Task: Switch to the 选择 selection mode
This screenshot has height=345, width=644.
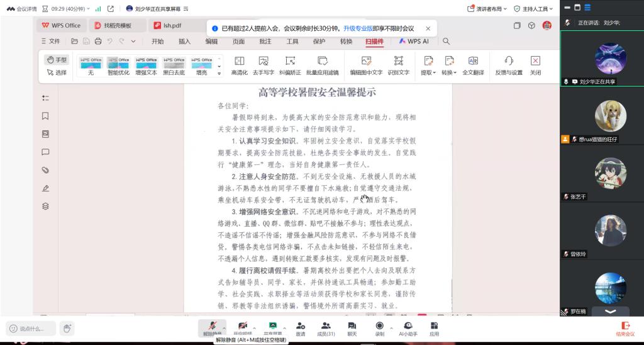Action: [x=57, y=72]
